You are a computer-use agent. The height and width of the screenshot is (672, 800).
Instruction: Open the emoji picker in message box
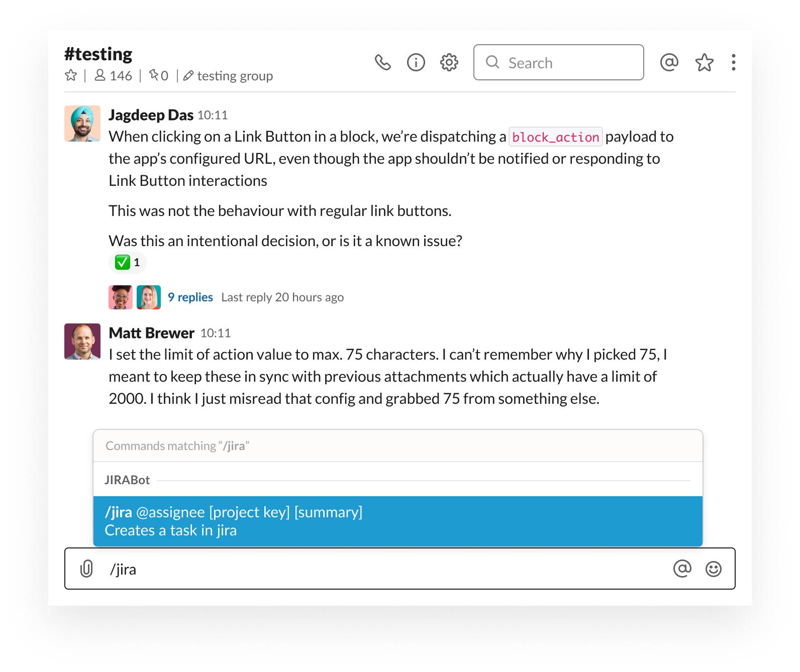click(714, 569)
